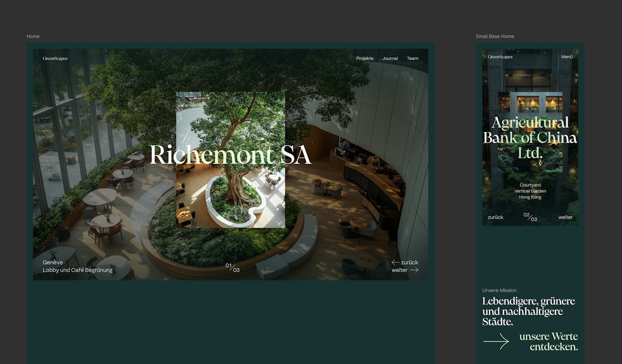Open Team in the Home navigation
Viewport: 622px width, 364px height.
point(413,59)
